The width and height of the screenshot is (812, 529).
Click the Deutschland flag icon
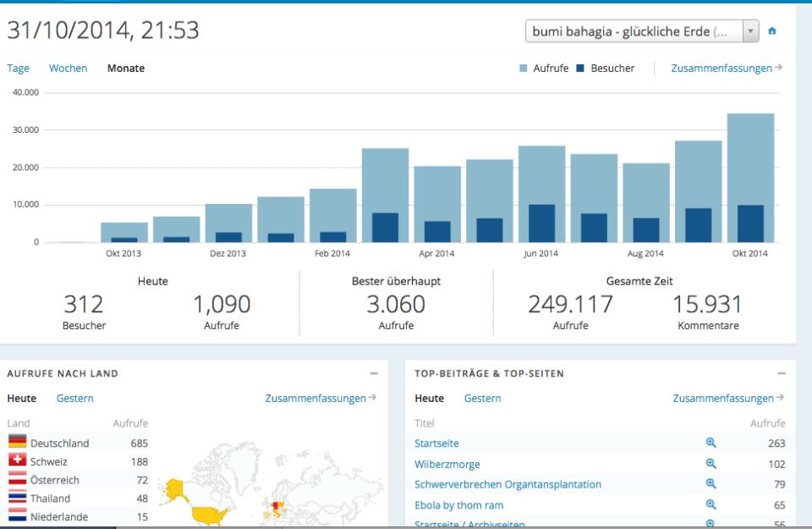click(x=17, y=442)
